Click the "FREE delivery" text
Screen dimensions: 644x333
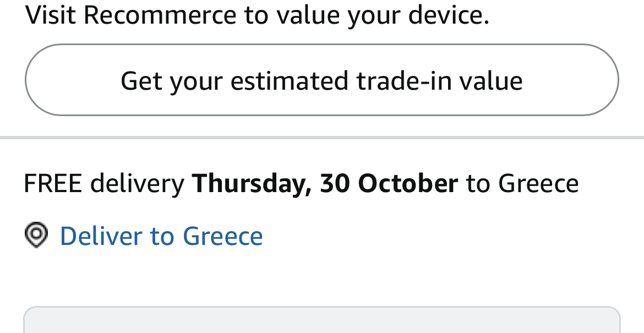click(103, 183)
